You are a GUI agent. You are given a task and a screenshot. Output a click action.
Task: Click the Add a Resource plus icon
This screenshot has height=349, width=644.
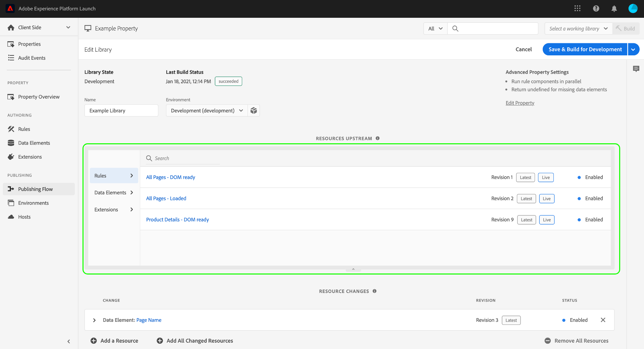coord(94,341)
